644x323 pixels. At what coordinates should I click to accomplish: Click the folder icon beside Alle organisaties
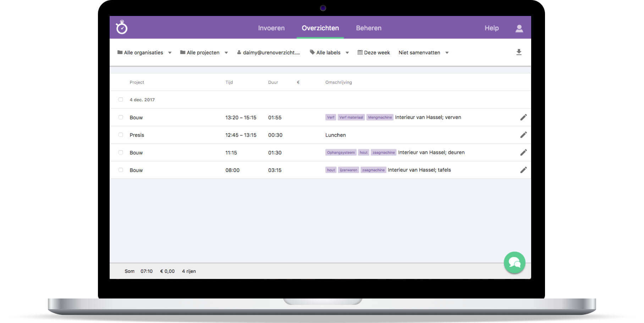pos(120,52)
